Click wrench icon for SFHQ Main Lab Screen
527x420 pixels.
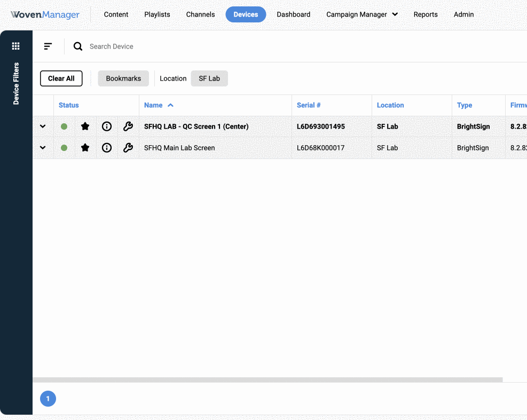(x=128, y=148)
